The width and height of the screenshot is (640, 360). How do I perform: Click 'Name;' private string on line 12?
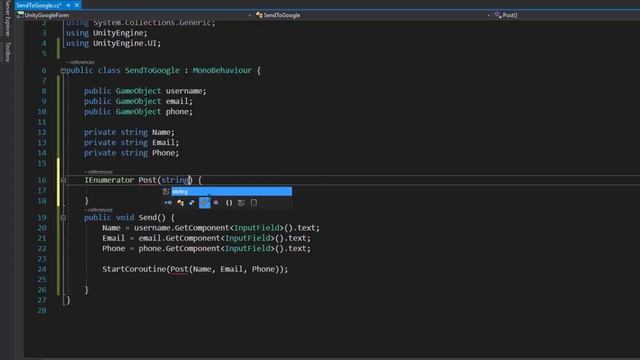coord(163,132)
